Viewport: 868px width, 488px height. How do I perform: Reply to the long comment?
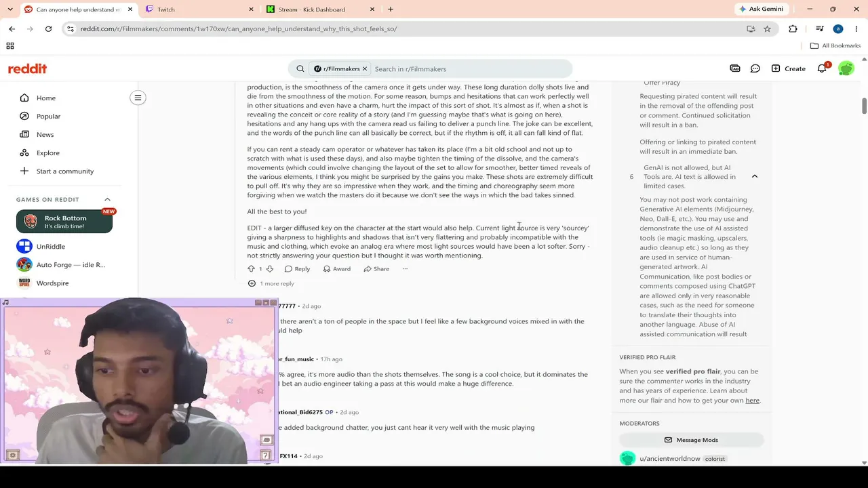[298, 269]
